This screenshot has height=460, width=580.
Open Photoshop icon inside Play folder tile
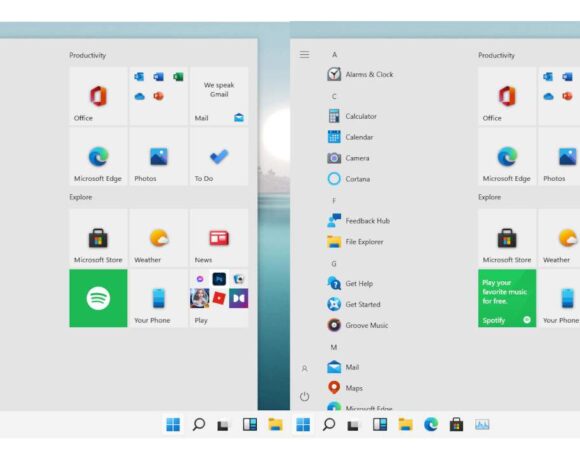tap(219, 279)
